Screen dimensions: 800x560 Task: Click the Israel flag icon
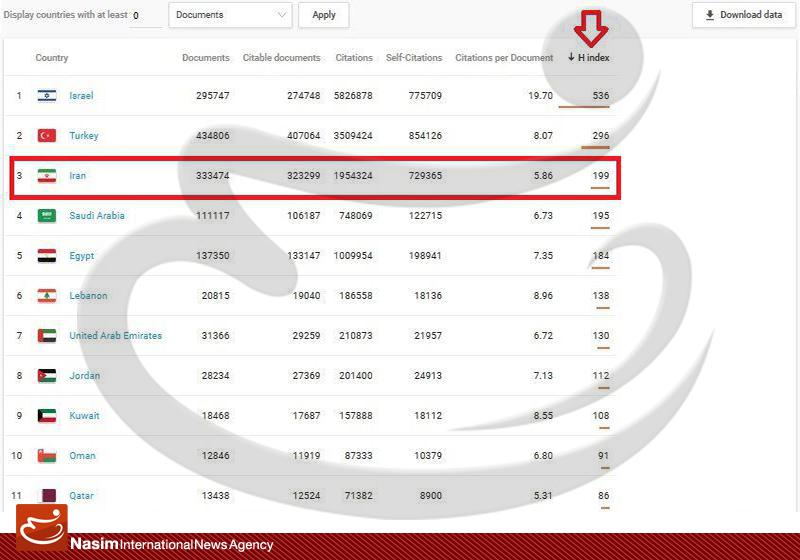47,96
